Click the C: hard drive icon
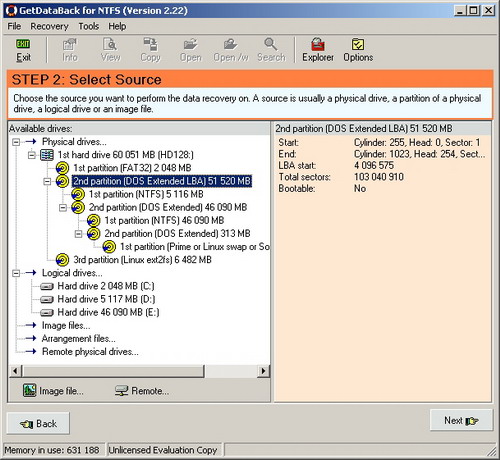The height and width of the screenshot is (460, 500). (47, 286)
